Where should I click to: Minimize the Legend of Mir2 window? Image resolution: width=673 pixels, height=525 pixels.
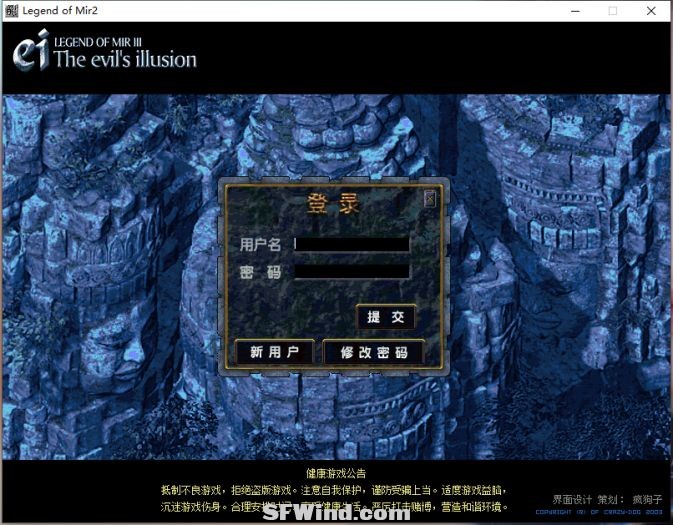(x=576, y=11)
